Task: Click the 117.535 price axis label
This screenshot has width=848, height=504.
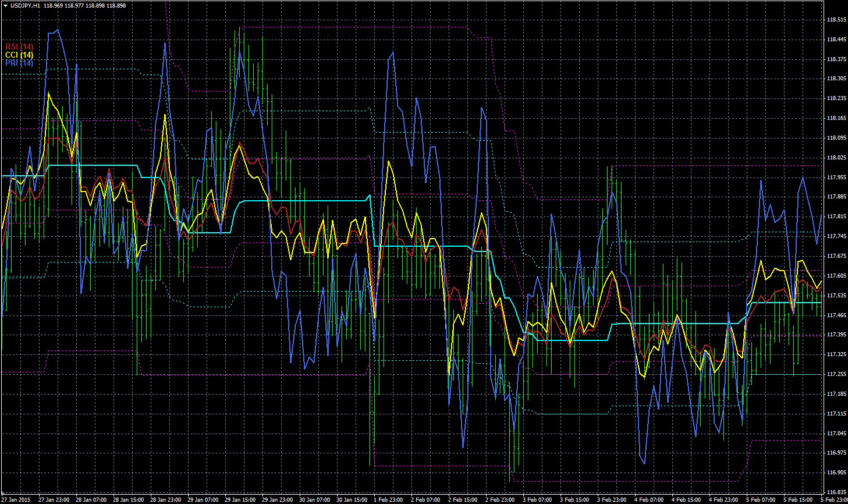Action: coord(836,296)
